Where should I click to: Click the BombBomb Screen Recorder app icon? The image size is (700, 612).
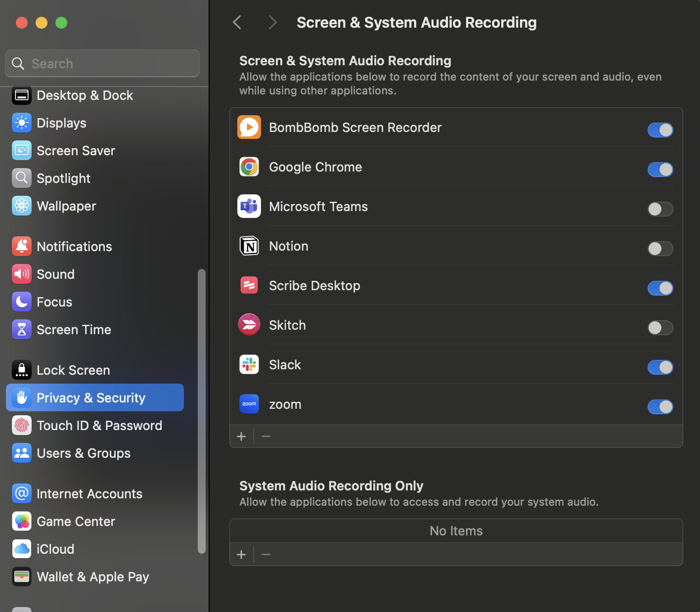coord(249,128)
